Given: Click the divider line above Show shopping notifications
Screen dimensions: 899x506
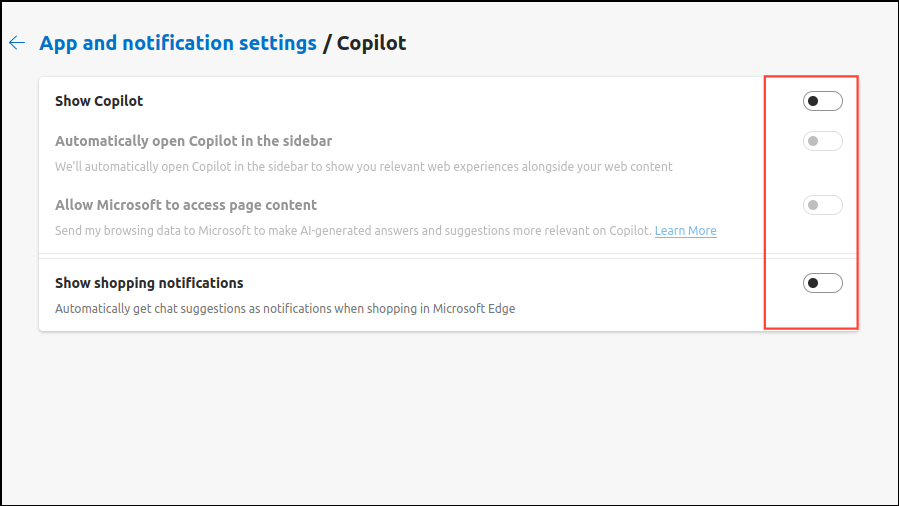Looking at the screenshot, I should (x=400, y=254).
